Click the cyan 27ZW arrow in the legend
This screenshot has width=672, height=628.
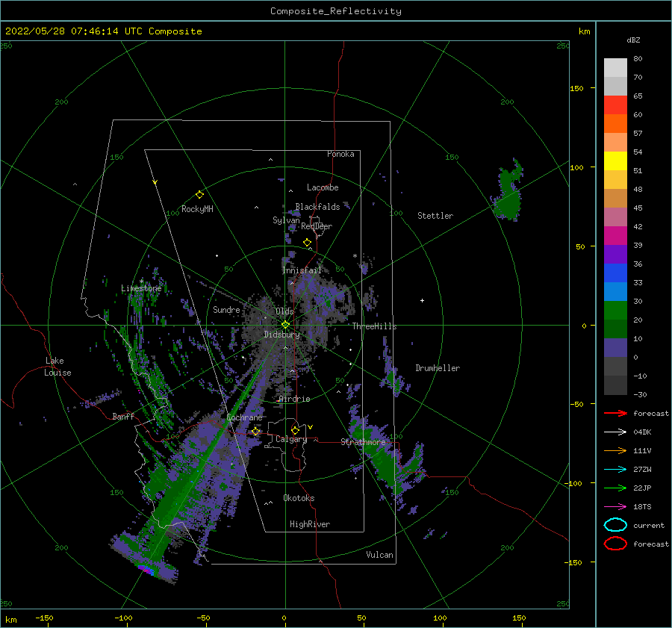coord(615,470)
